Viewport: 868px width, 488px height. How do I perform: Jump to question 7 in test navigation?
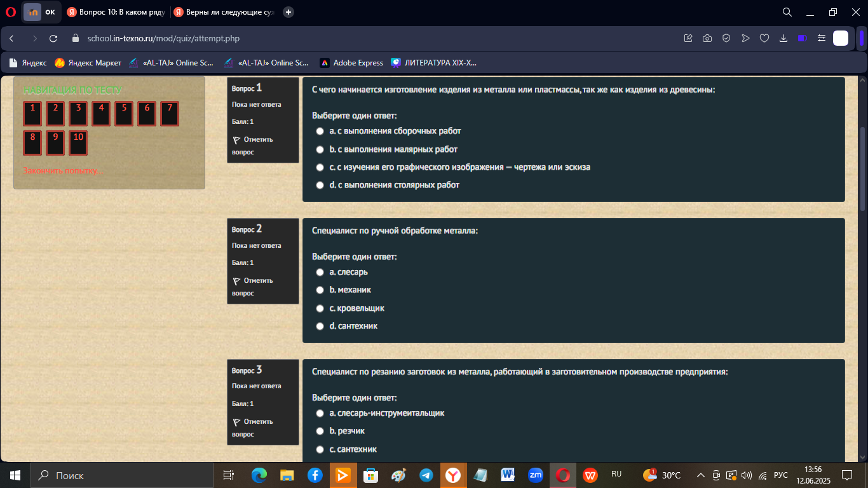[170, 114]
